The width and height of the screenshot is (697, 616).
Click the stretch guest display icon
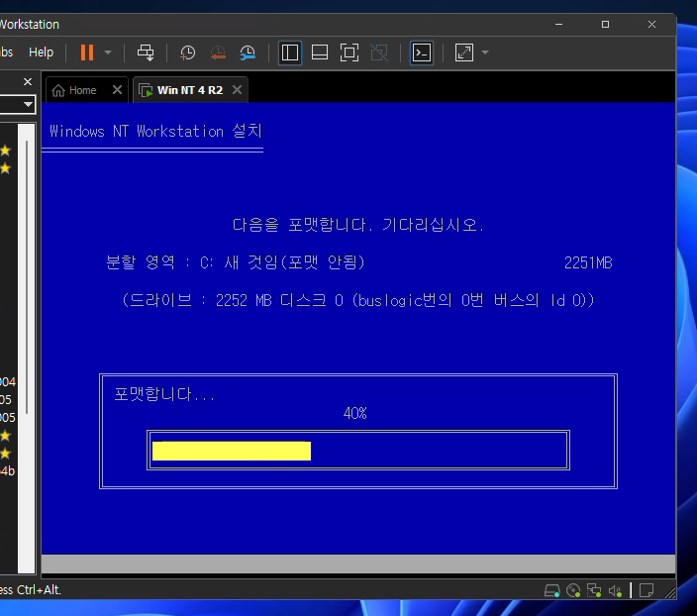pos(464,52)
